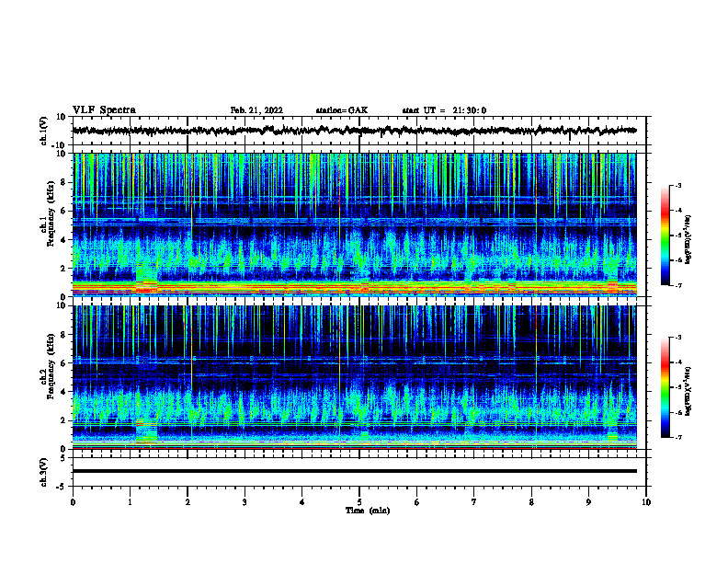Click the date text "Feb. 21, 2022"
The width and height of the screenshot is (728, 563).
click(256, 110)
